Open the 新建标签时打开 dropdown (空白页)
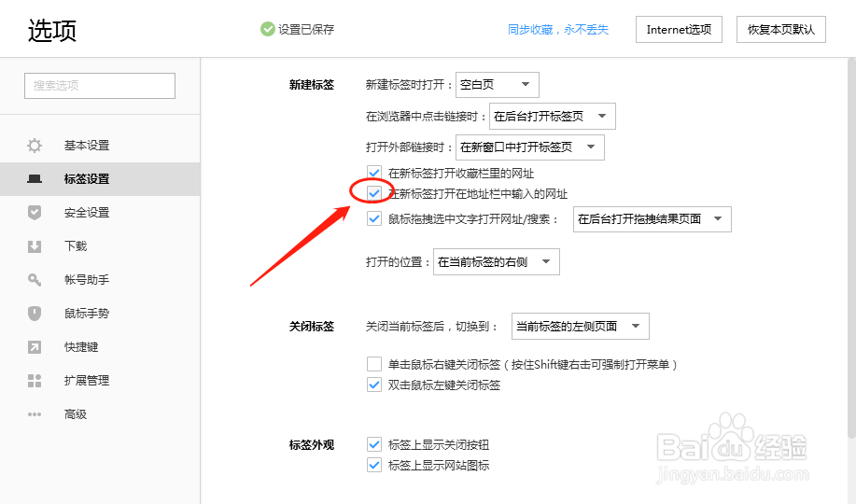This screenshot has width=856, height=504. coord(498,85)
